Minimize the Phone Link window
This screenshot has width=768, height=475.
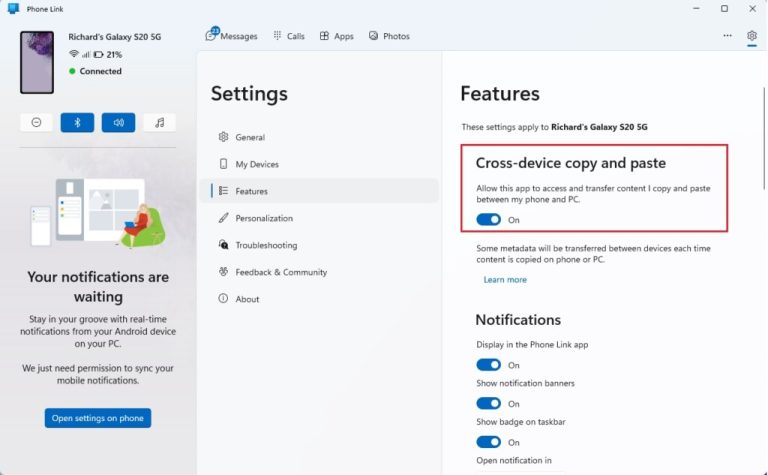(696, 9)
